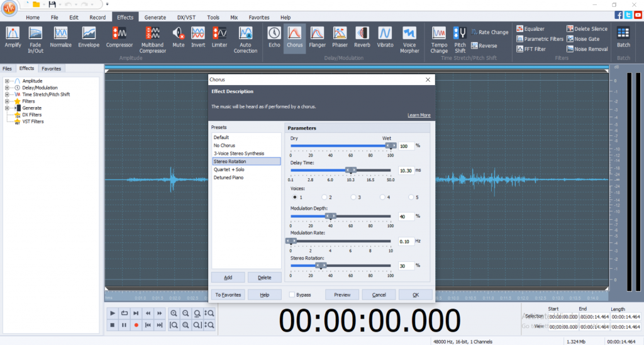This screenshot has height=345, width=644.
Task: Expand the Delay/Modulation tree node
Action: point(7,88)
